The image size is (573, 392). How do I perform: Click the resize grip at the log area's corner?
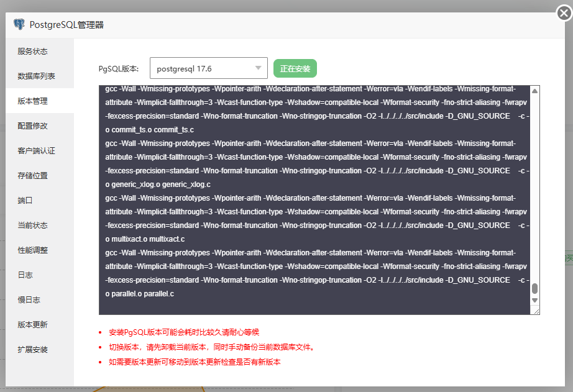[x=536, y=311]
